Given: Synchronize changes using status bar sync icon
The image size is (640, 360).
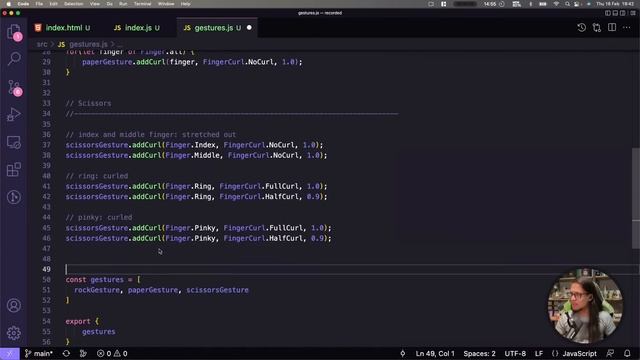Looking at the screenshot, I should (67, 353).
